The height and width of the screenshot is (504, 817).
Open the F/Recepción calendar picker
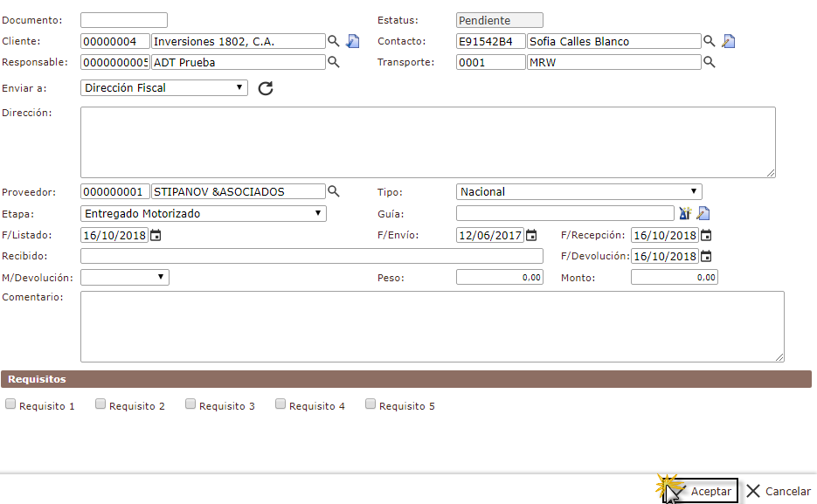pos(706,235)
